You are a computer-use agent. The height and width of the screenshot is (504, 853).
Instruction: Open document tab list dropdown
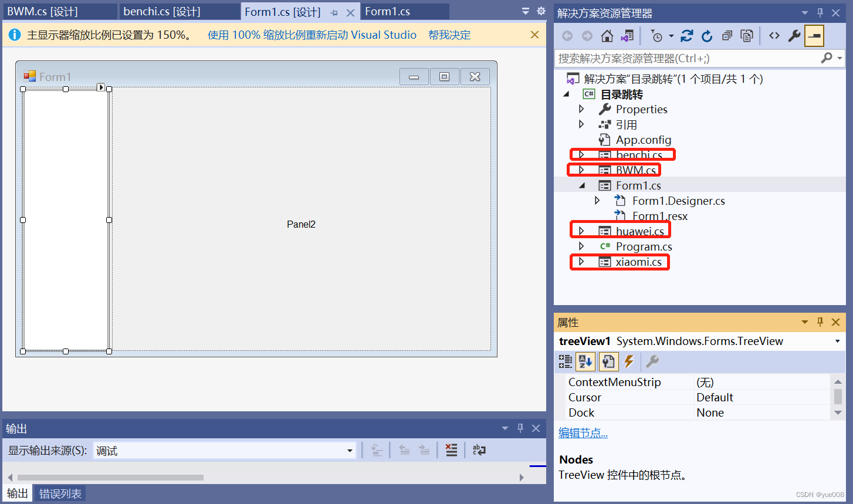pos(526,11)
